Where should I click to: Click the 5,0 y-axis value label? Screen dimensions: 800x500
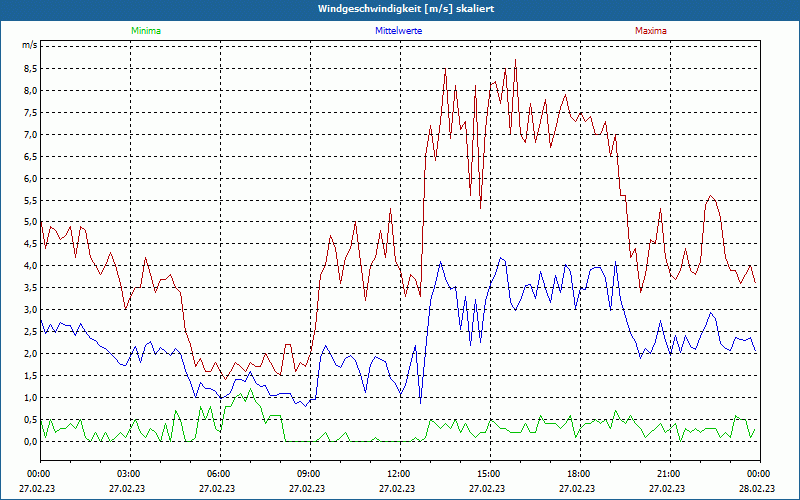29,222
